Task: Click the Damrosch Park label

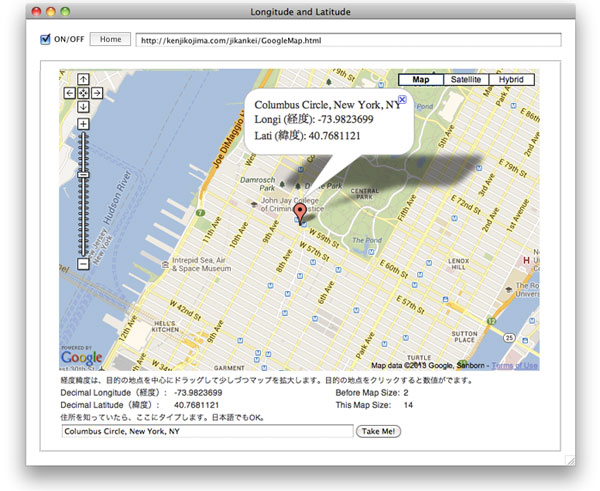Action: 258,184
